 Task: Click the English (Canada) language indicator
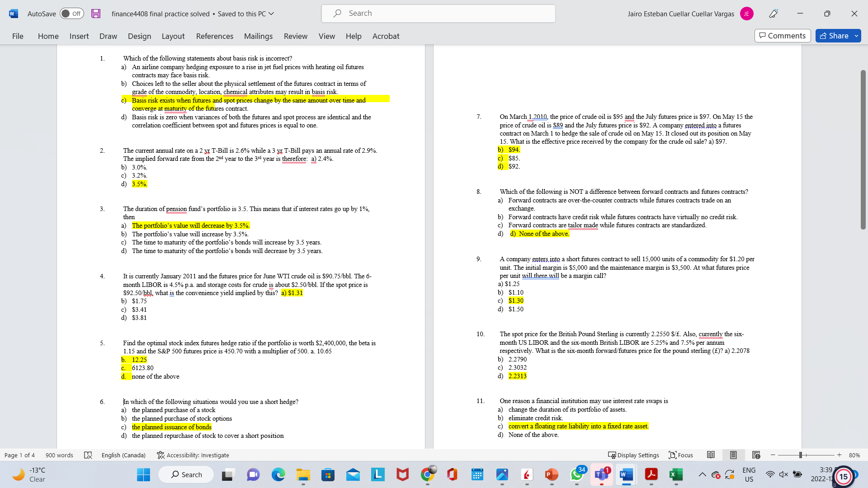pos(123,455)
